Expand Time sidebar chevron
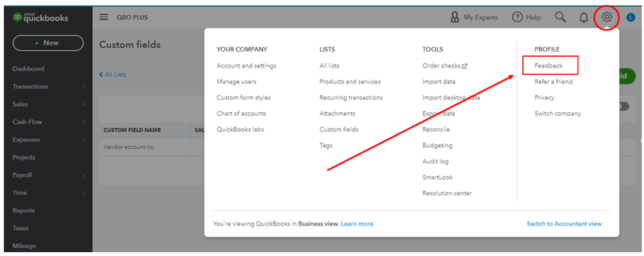Viewport: 644px width, 256px height. [84, 193]
